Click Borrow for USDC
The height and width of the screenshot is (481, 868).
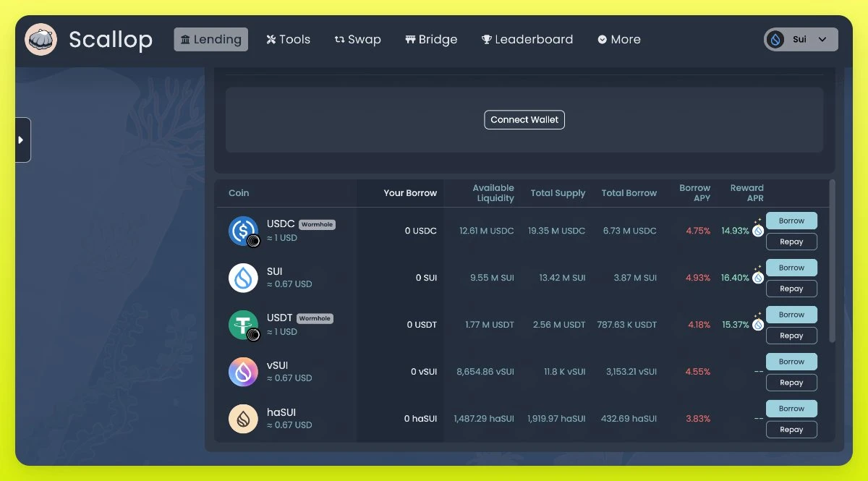pos(791,221)
